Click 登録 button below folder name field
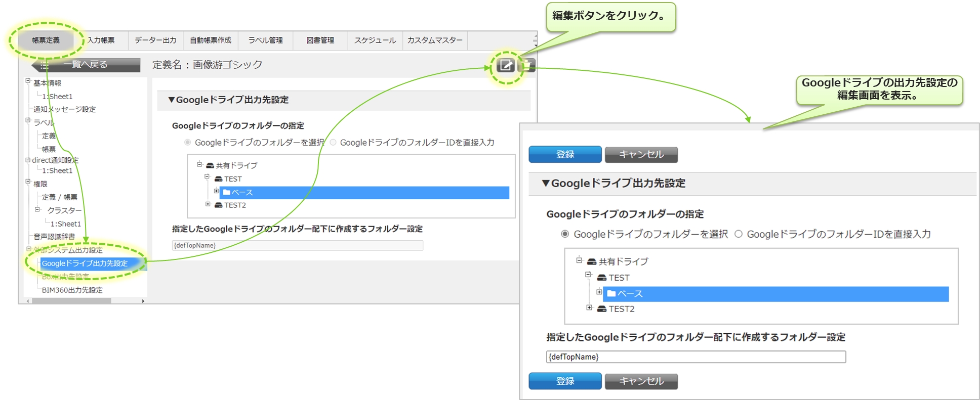The height and width of the screenshot is (400, 980). [565, 381]
